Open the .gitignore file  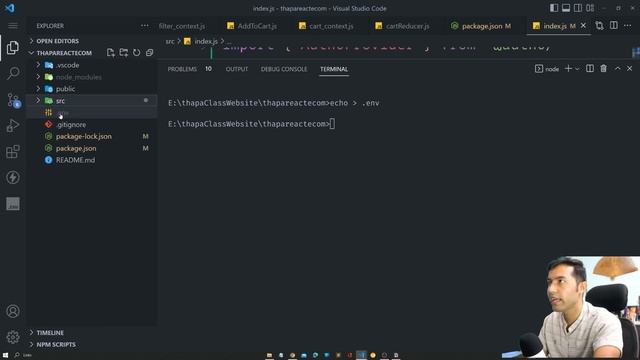(x=71, y=124)
